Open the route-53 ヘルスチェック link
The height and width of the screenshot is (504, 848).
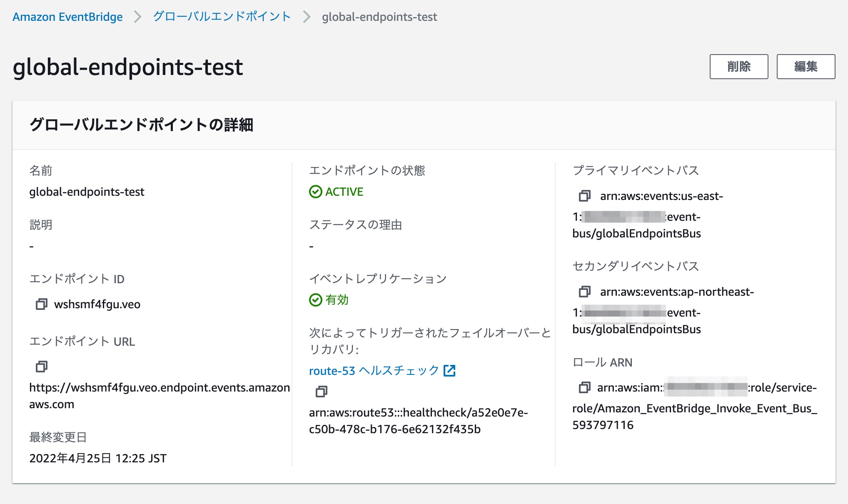coord(374,371)
